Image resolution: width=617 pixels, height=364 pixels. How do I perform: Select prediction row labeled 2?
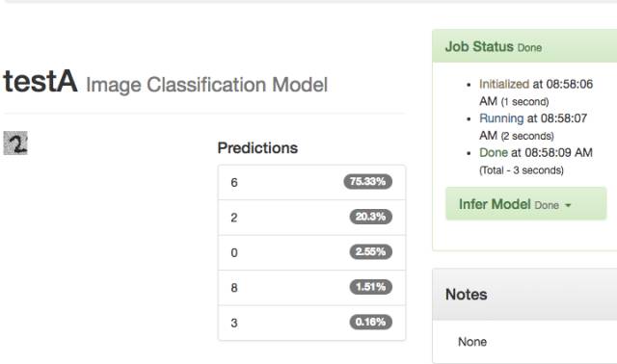click(311, 218)
